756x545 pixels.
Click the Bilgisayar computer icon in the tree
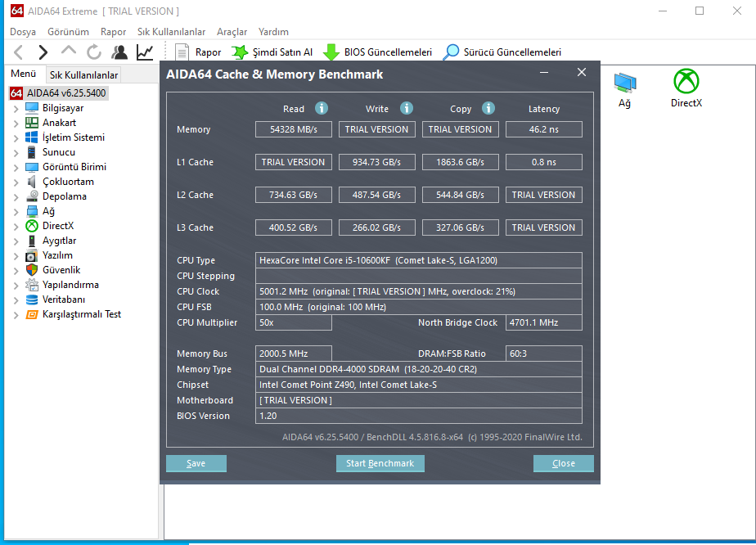[32, 107]
